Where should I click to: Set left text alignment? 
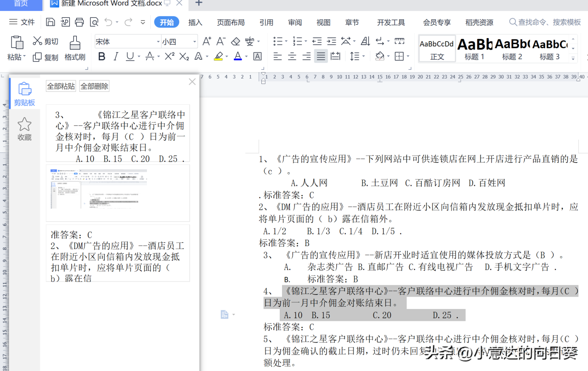click(277, 56)
